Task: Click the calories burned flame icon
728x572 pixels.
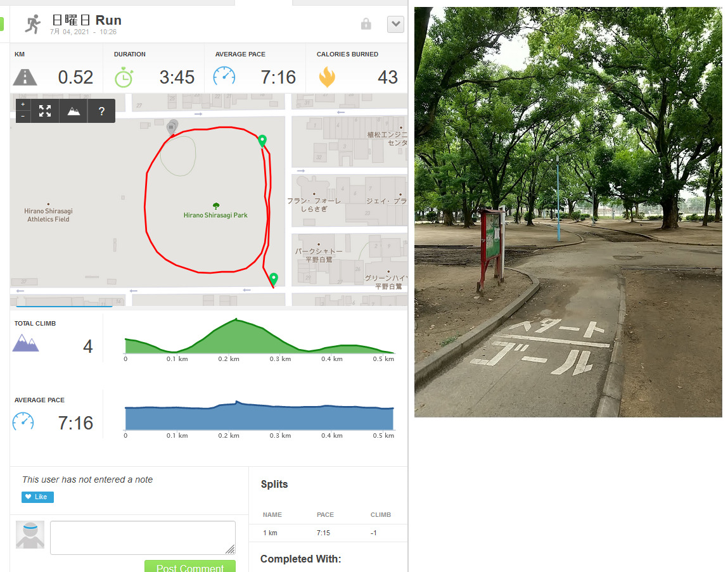Action: (x=327, y=77)
